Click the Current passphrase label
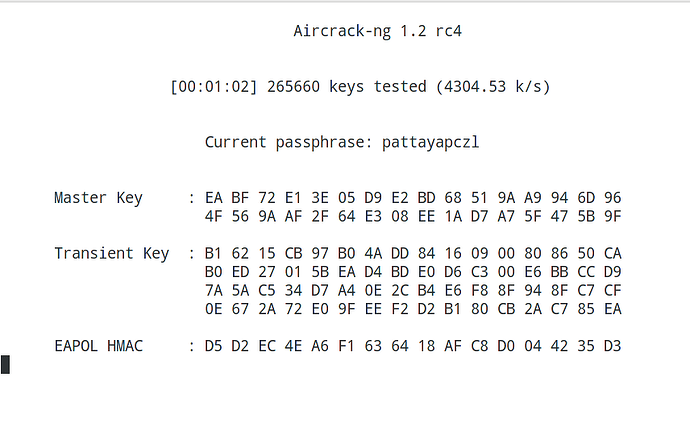The width and height of the screenshot is (690, 427). click(x=290, y=142)
